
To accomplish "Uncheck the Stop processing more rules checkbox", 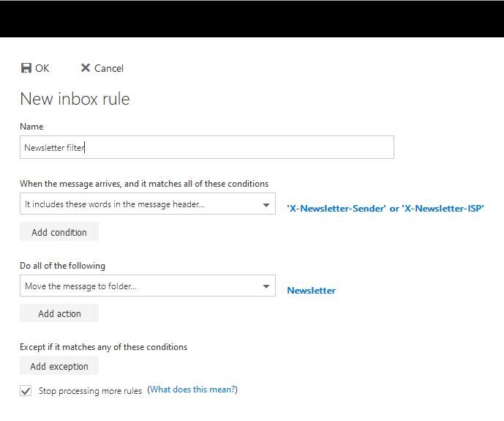I will tap(26, 391).
